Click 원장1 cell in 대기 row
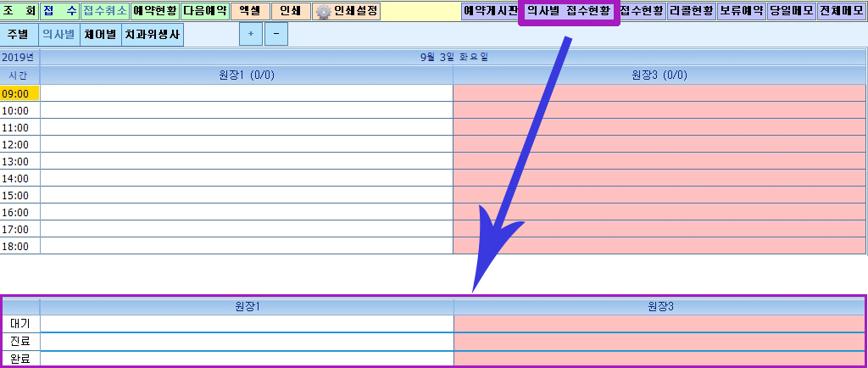 tap(247, 324)
